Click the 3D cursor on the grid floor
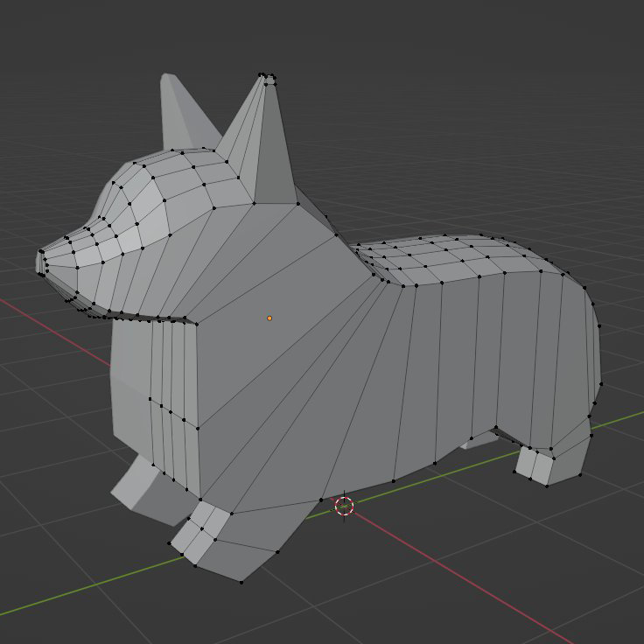This screenshot has width=644, height=644. tap(344, 506)
